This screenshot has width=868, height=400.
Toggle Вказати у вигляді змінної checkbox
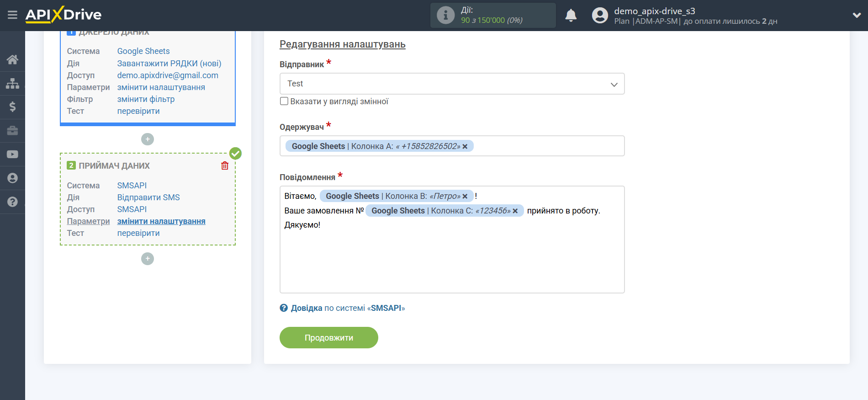(284, 101)
